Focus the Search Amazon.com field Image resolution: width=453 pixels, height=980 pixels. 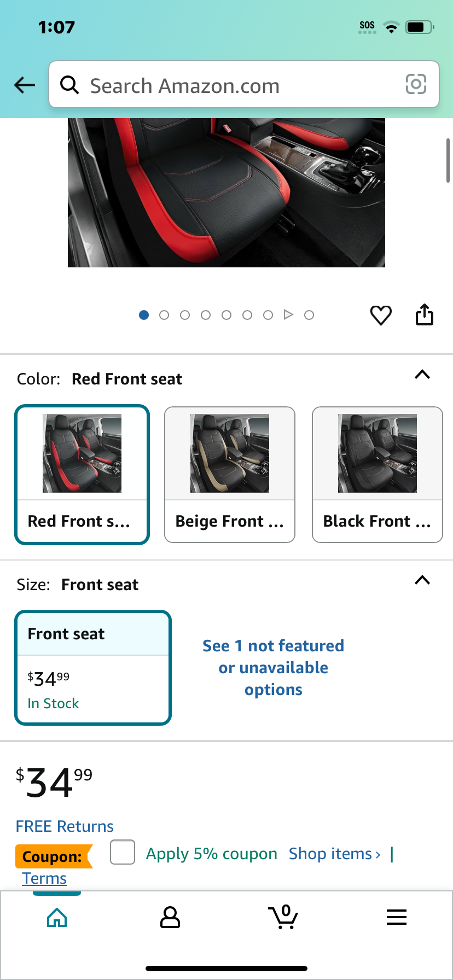point(244,84)
